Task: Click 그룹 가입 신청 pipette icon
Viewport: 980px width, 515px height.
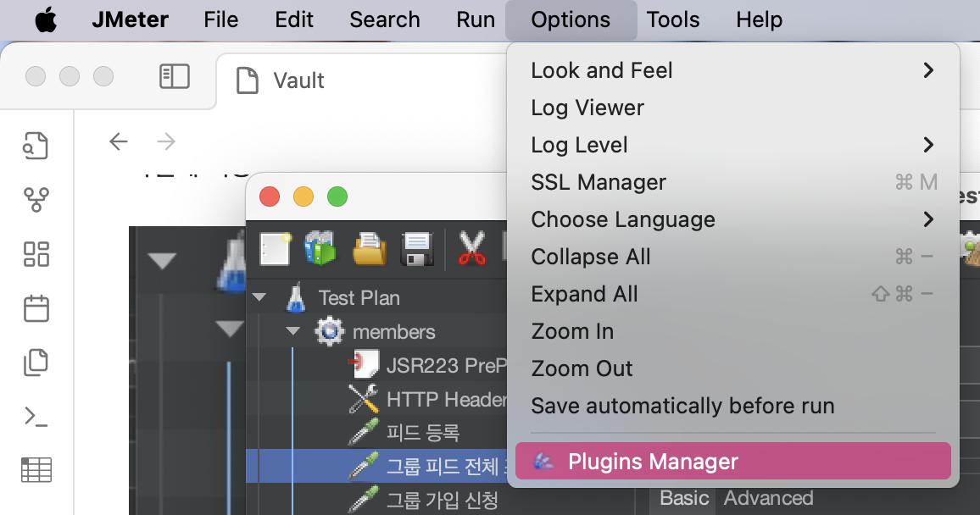Action: [x=364, y=500]
